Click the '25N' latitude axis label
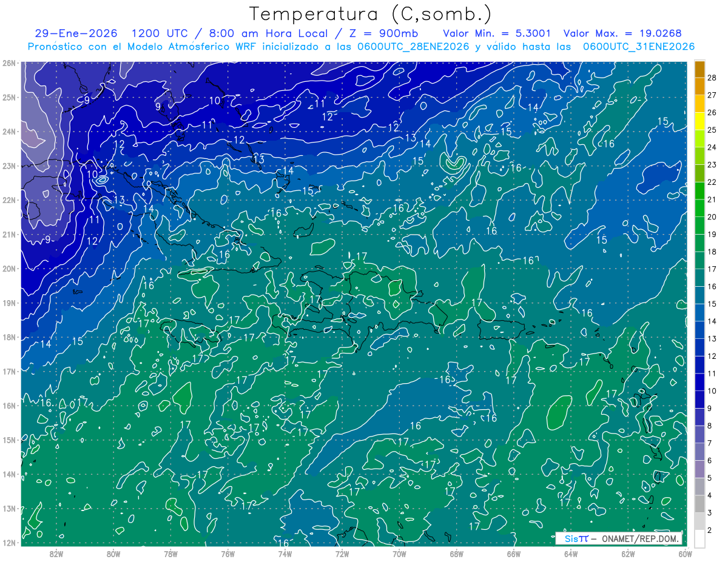Screen dimensions: 728x562 8,97
